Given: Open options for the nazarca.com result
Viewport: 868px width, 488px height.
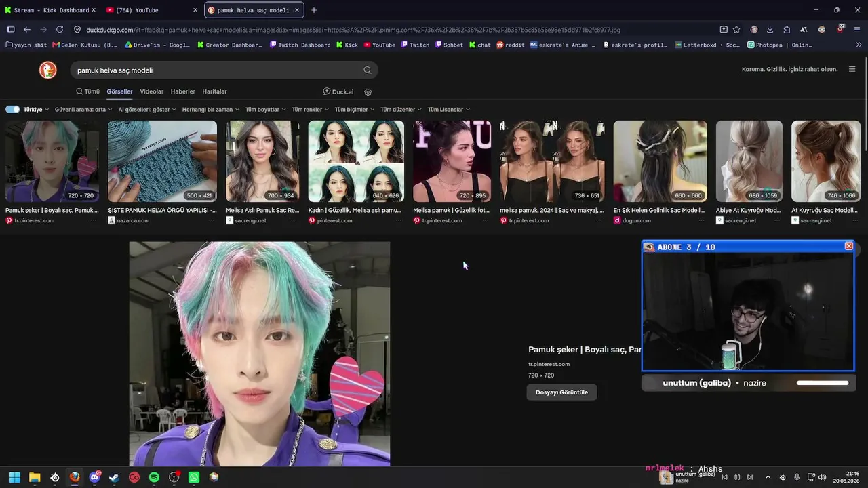Looking at the screenshot, I should point(212,220).
